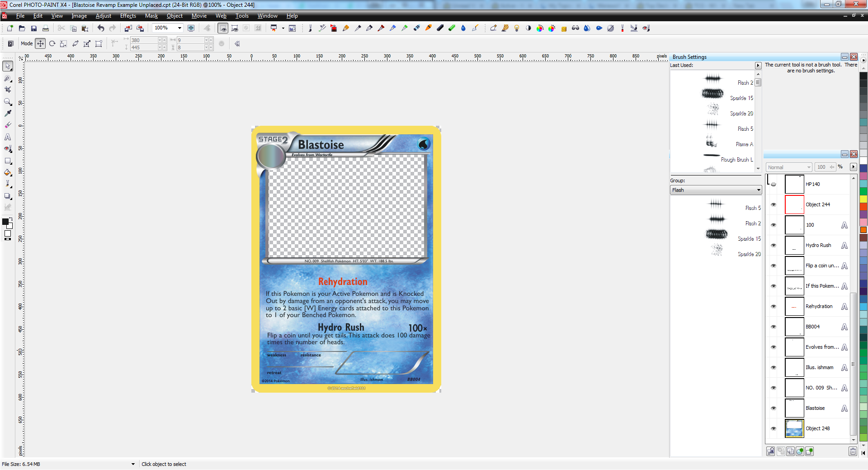Select the Eyedropper tool in the toolbox

click(x=8, y=113)
